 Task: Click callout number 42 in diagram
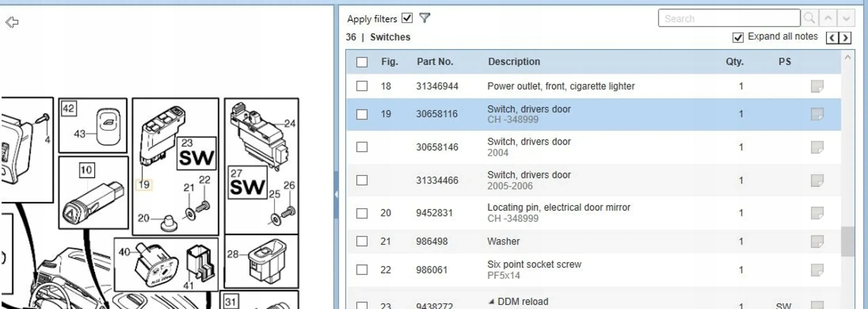68,108
